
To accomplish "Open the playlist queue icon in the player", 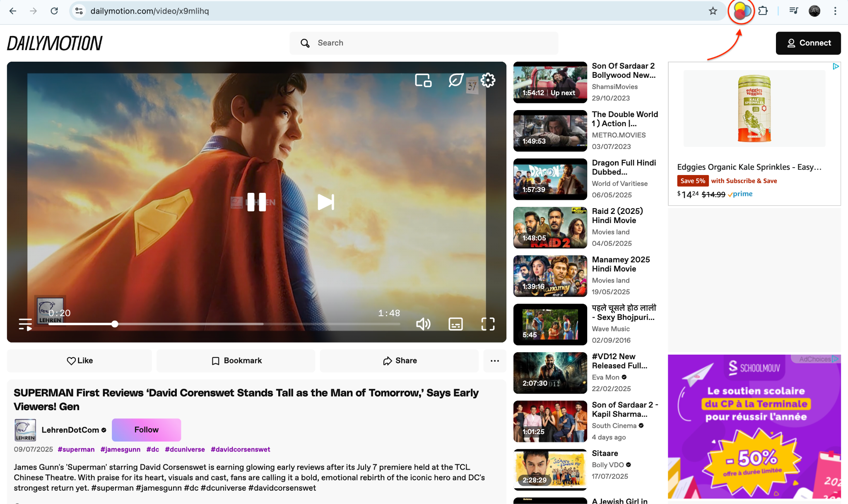I will tap(26, 324).
